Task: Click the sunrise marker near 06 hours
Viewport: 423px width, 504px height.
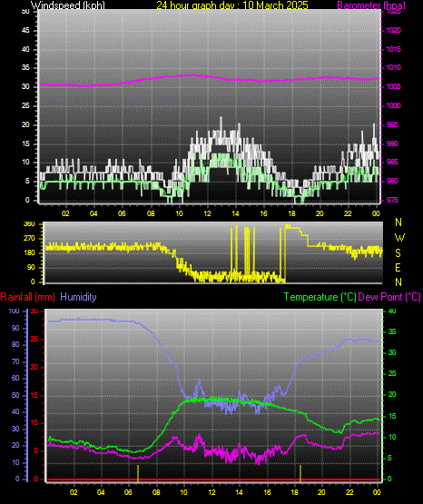Action: pos(138,473)
